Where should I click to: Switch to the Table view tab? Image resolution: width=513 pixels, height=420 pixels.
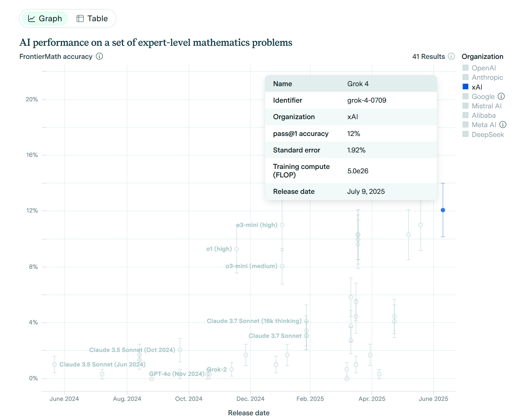tap(92, 19)
